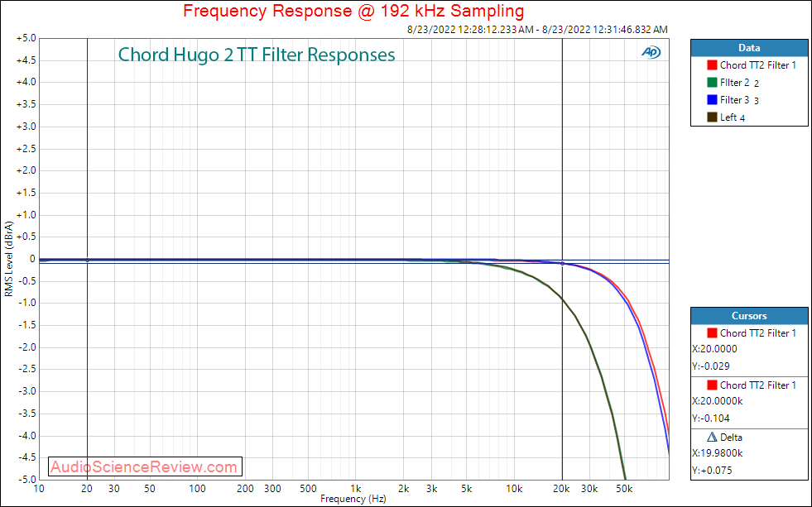Click the RMS Level (dBrA) axis label
The width and height of the screenshot is (812, 507).
tap(8, 259)
